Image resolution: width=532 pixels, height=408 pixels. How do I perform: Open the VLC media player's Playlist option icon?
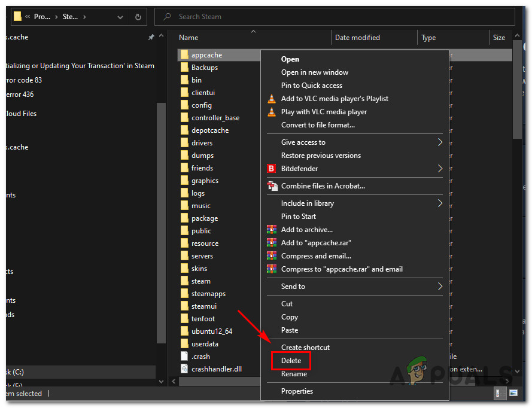[272, 99]
